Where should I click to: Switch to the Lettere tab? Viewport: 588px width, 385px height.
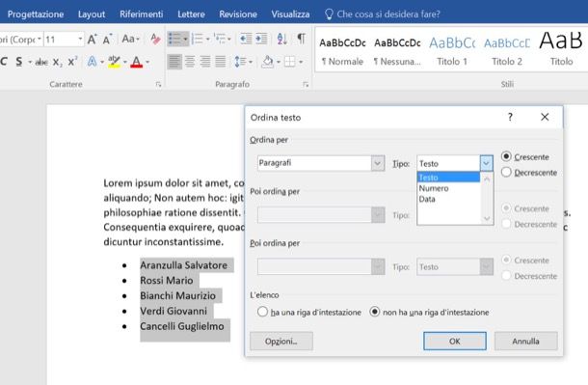(x=191, y=14)
